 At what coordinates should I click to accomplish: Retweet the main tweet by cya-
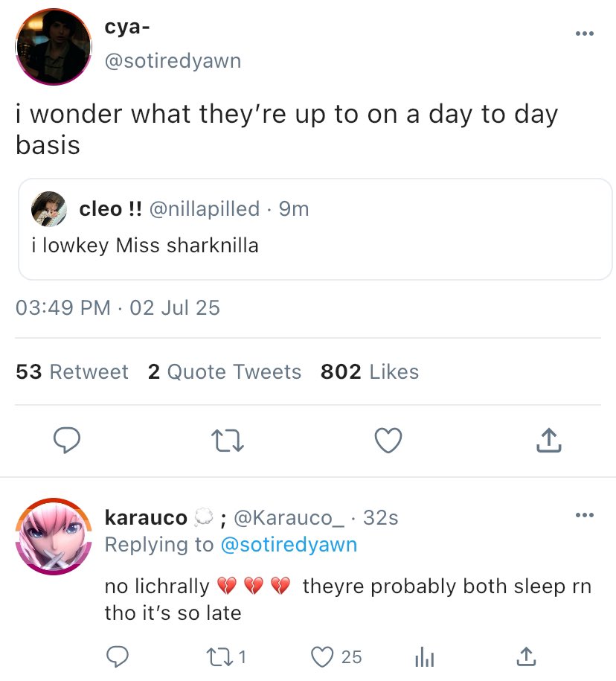coord(228,441)
